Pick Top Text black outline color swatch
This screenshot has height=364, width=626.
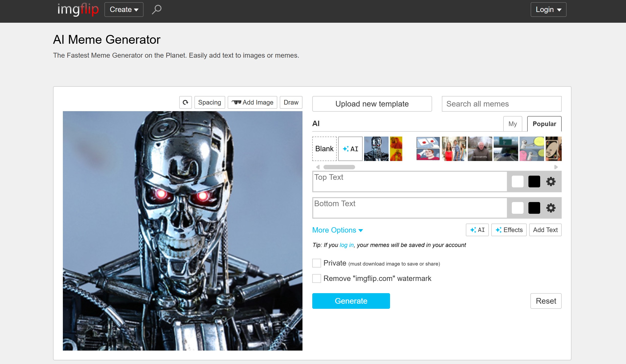(x=534, y=181)
